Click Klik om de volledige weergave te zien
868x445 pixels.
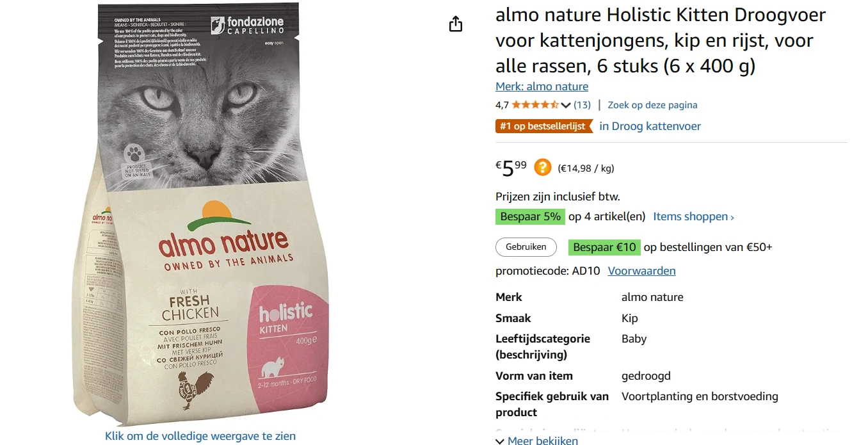(x=199, y=435)
